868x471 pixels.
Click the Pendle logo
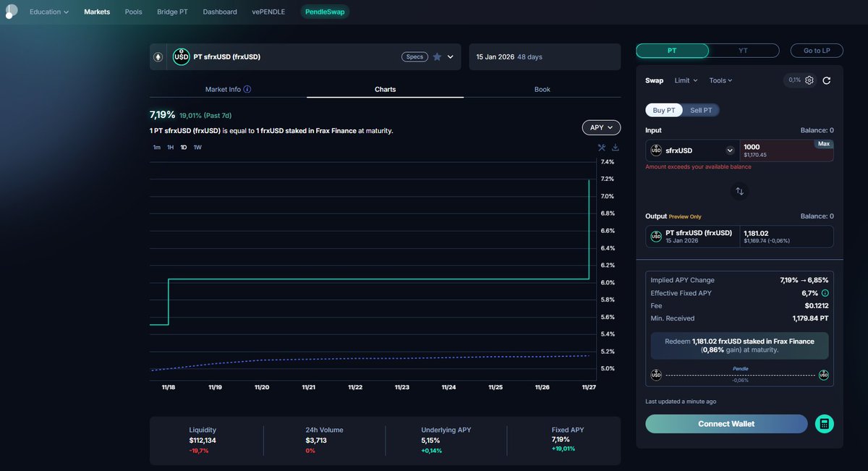click(10, 11)
